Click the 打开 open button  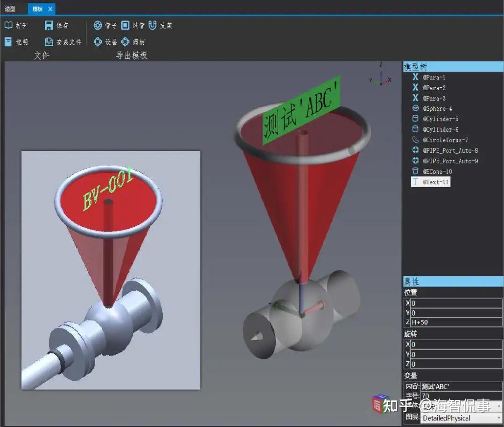pyautogui.click(x=18, y=25)
